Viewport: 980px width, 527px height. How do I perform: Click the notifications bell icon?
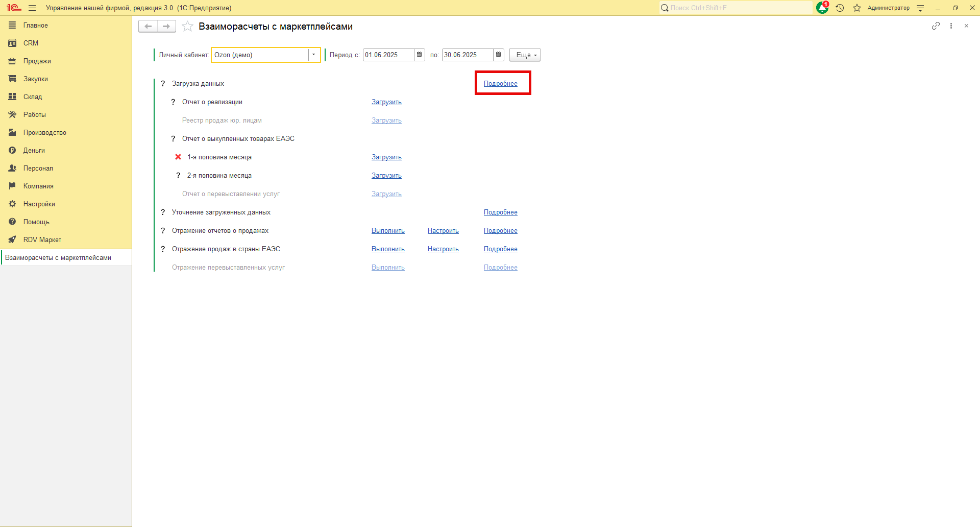tap(822, 8)
